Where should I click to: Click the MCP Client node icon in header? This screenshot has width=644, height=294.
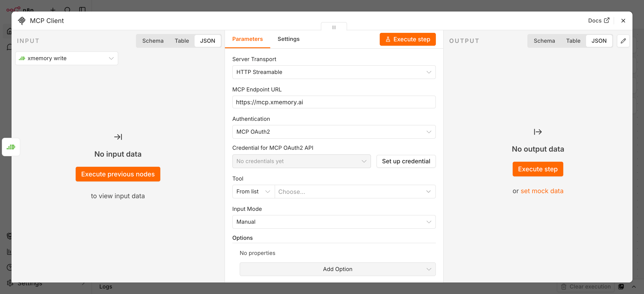tap(22, 21)
